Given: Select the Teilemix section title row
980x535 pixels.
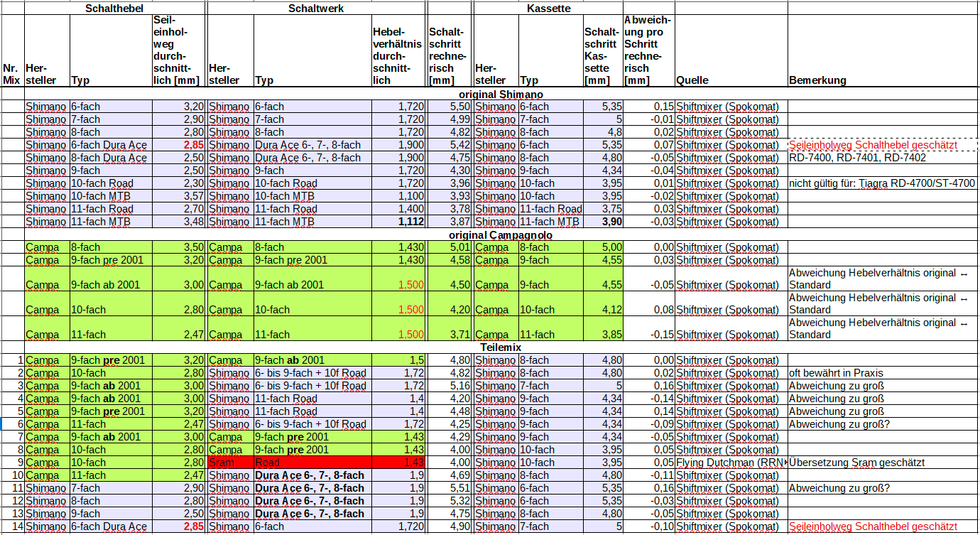Looking at the screenshot, I should [x=500, y=347].
